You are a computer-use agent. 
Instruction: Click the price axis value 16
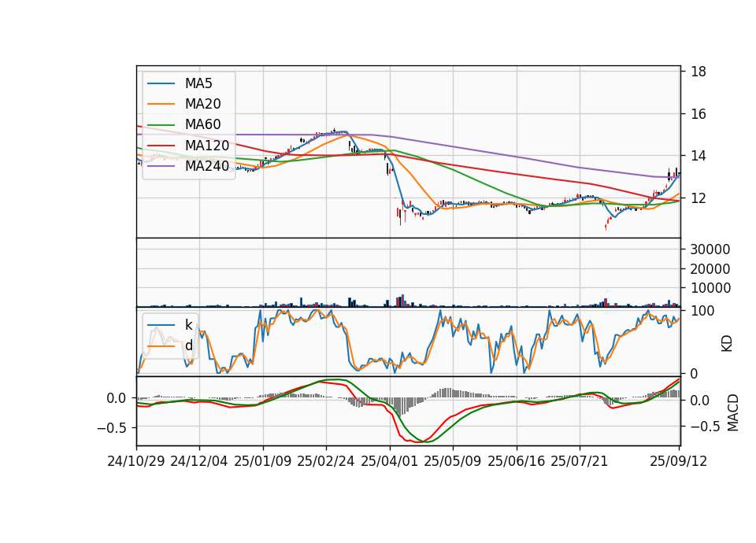click(x=699, y=114)
